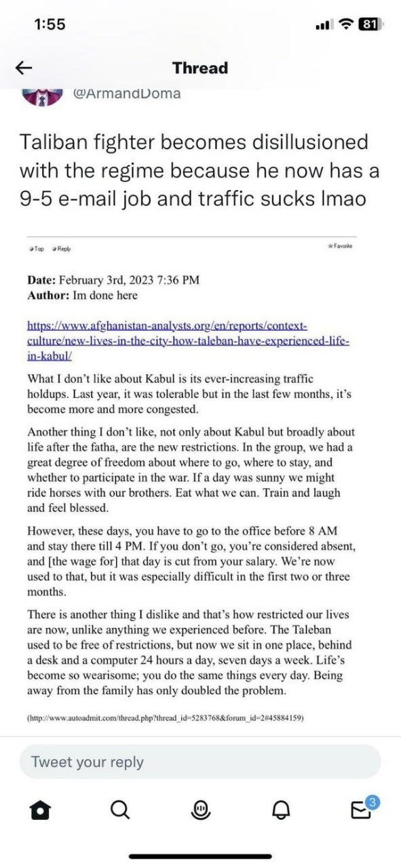Open the Notifications bell icon
This screenshot has height=868, width=401.
[x=281, y=809]
